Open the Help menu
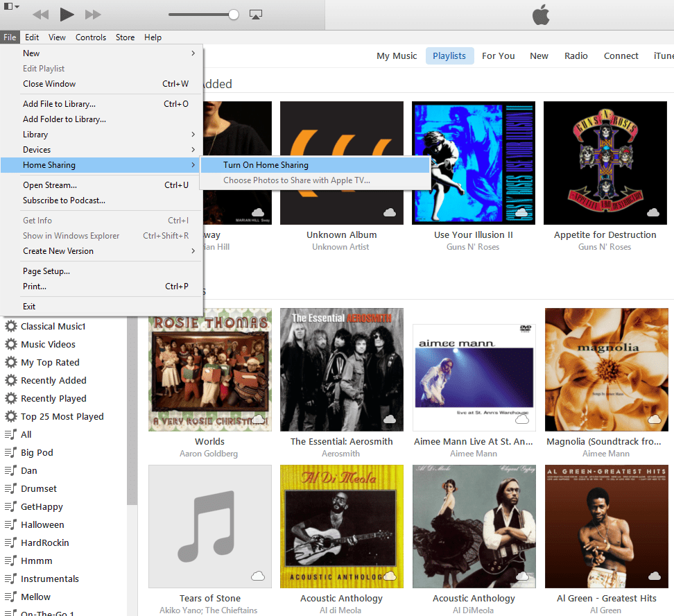 [x=153, y=37]
